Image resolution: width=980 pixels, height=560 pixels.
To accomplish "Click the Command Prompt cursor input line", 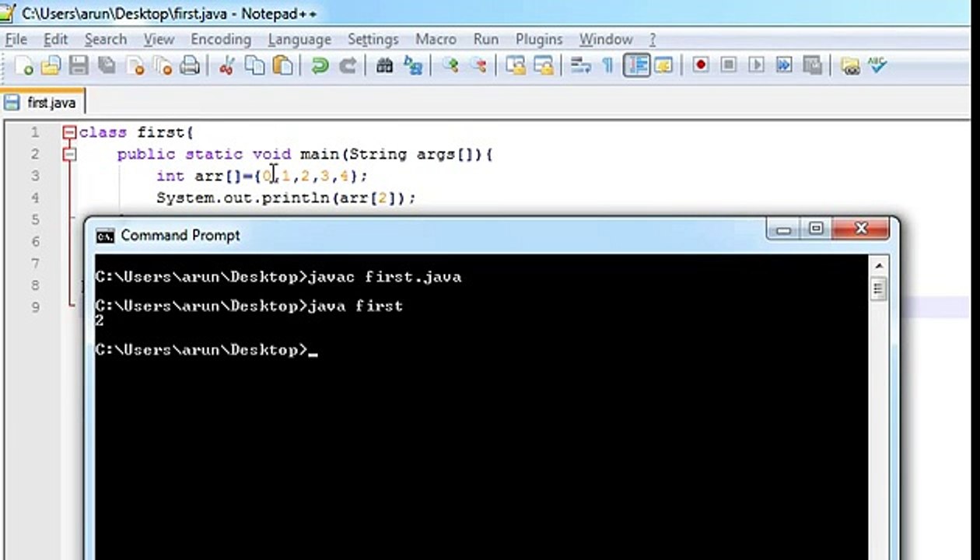I will tap(206, 350).
